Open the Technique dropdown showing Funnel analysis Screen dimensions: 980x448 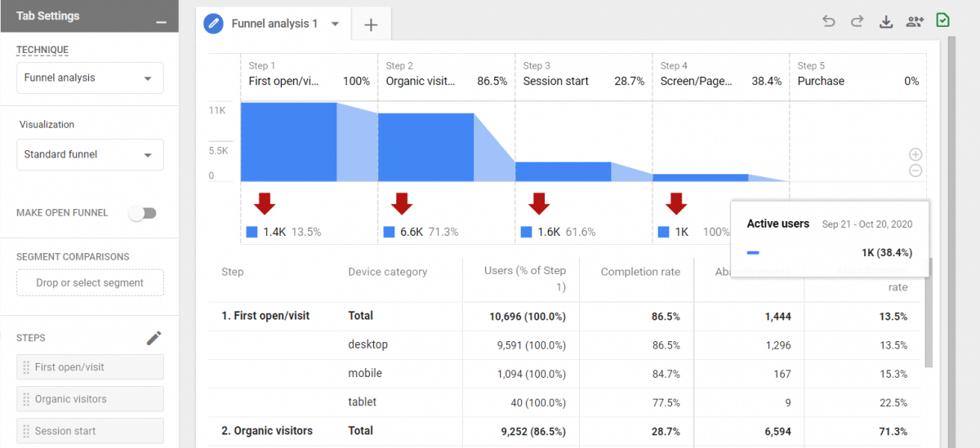point(90,78)
